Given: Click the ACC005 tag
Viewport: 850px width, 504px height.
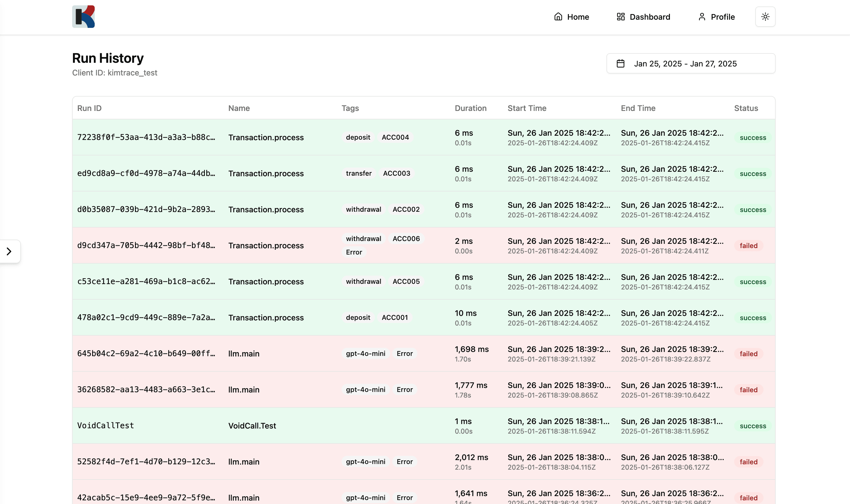Looking at the screenshot, I should [406, 281].
